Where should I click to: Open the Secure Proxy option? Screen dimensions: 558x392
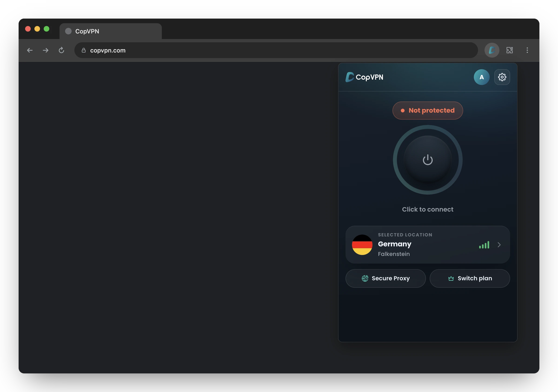tap(385, 278)
